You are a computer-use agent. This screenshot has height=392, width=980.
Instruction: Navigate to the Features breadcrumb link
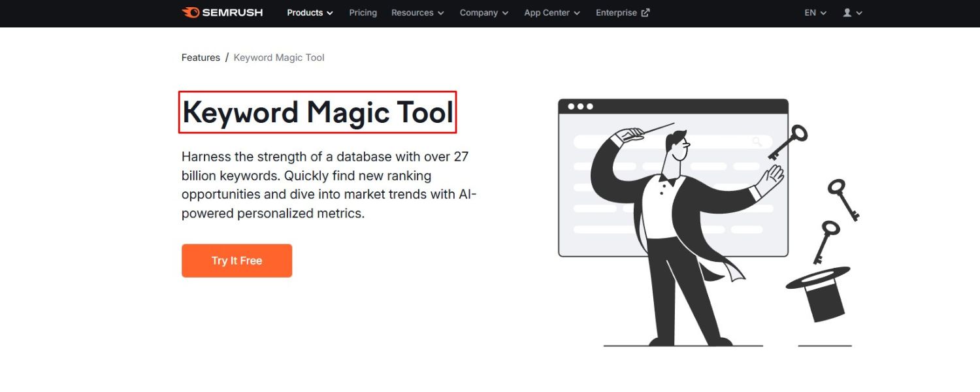pyautogui.click(x=201, y=57)
